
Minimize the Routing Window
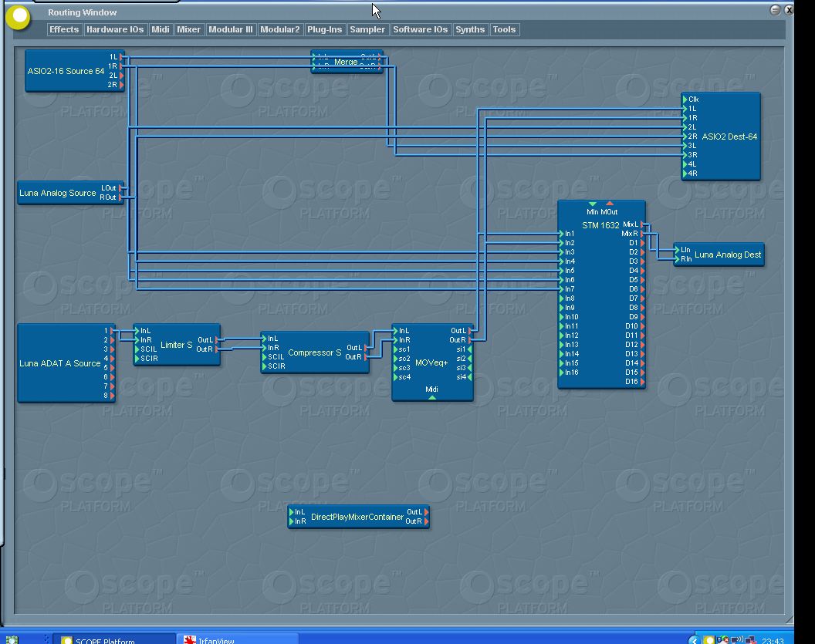pos(775,10)
